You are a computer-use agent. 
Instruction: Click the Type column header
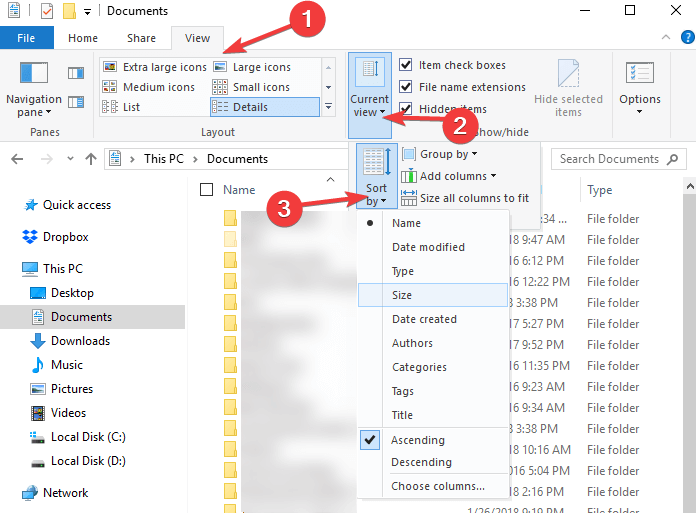[599, 190]
